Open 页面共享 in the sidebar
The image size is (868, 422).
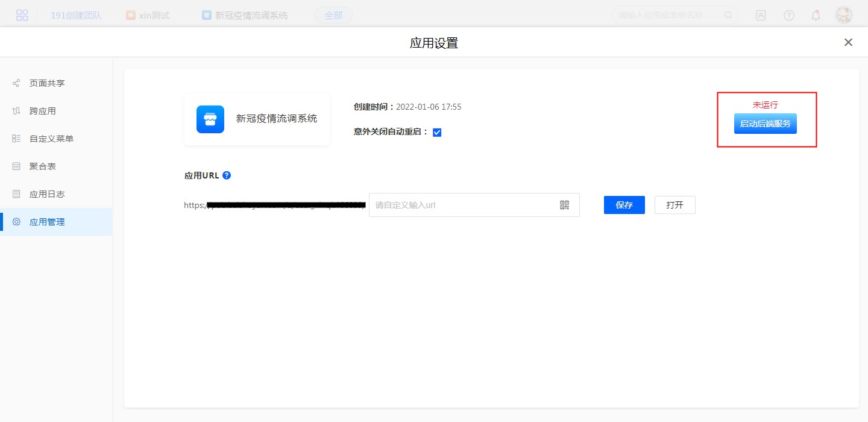point(47,83)
